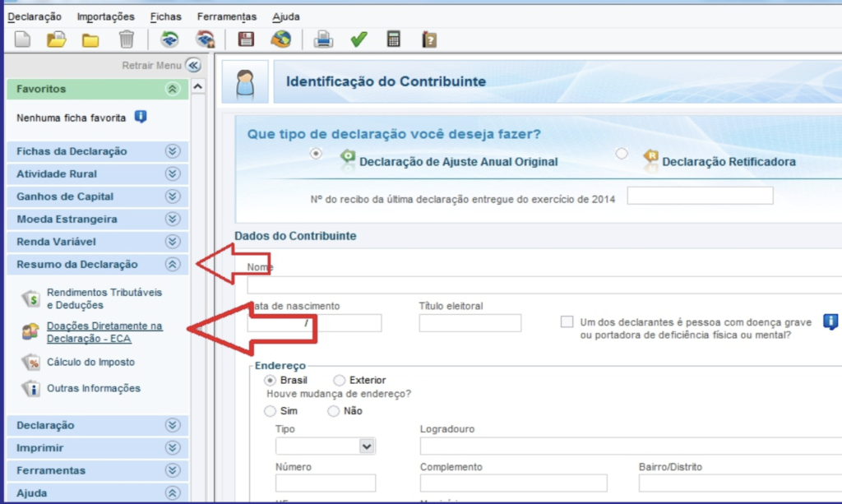Expand Atividade Rural section
This screenshot has width=842, height=504.
pos(173,174)
